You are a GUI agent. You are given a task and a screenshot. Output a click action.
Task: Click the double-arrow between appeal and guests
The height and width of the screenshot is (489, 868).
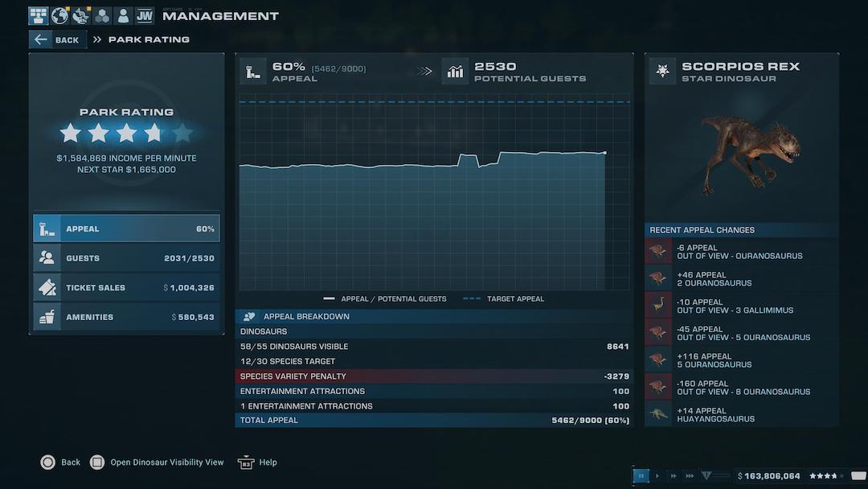[x=424, y=71]
